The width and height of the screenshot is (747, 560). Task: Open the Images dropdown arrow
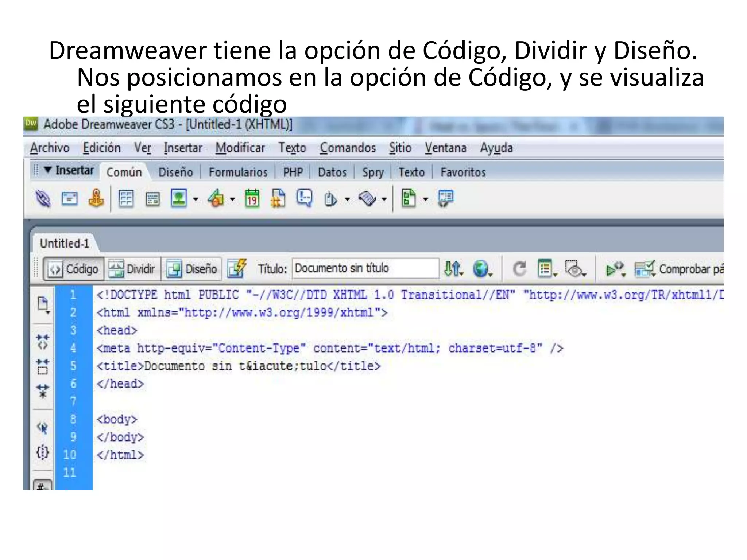click(196, 199)
